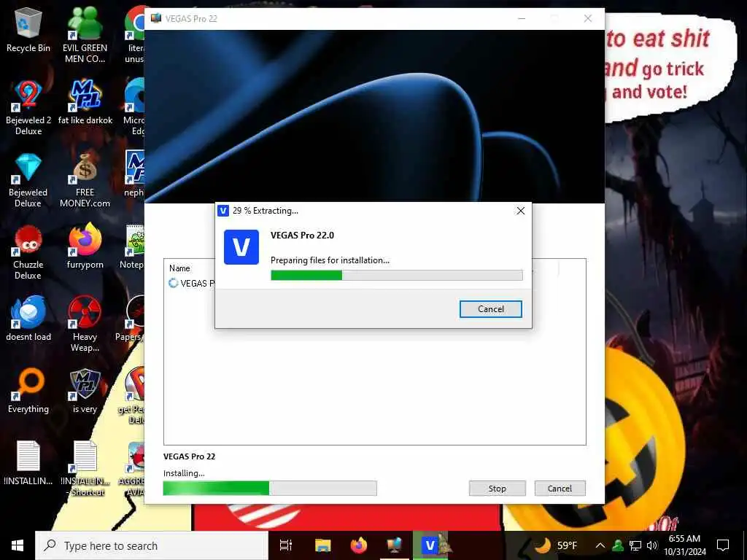
Task: Cancel the VEGAS Pro 22.0 extraction dialog
Action: tap(490, 309)
